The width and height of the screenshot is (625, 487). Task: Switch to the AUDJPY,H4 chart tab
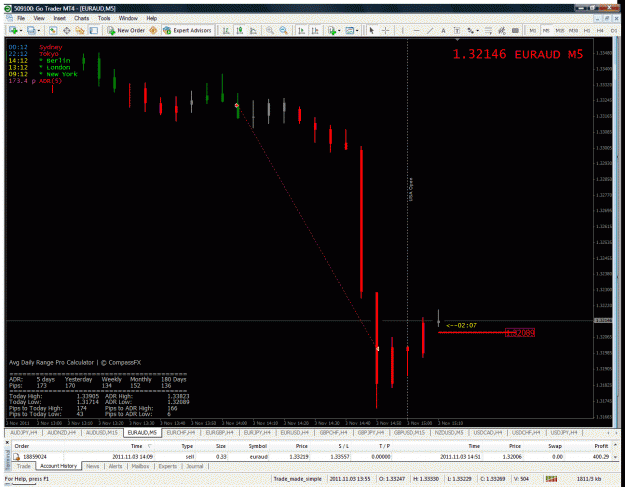pos(24,432)
